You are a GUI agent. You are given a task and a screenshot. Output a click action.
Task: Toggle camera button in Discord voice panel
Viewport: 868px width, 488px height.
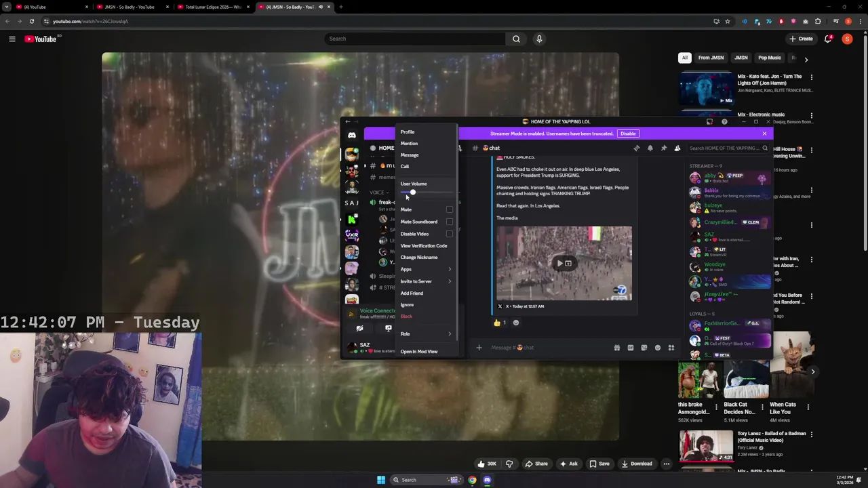click(359, 328)
